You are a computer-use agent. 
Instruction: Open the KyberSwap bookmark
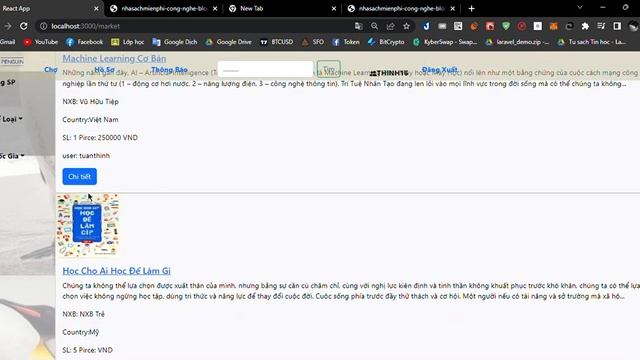[x=445, y=42]
